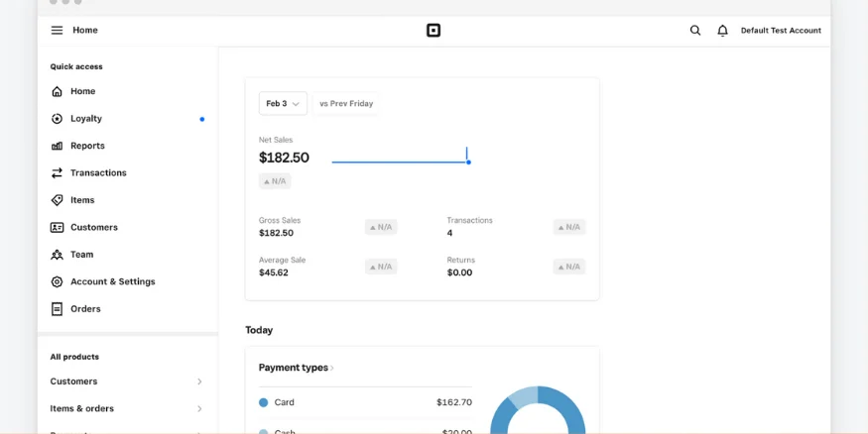Screen dimensions: 868x434
Task: Click the Card blue legend dot
Action: click(264, 402)
